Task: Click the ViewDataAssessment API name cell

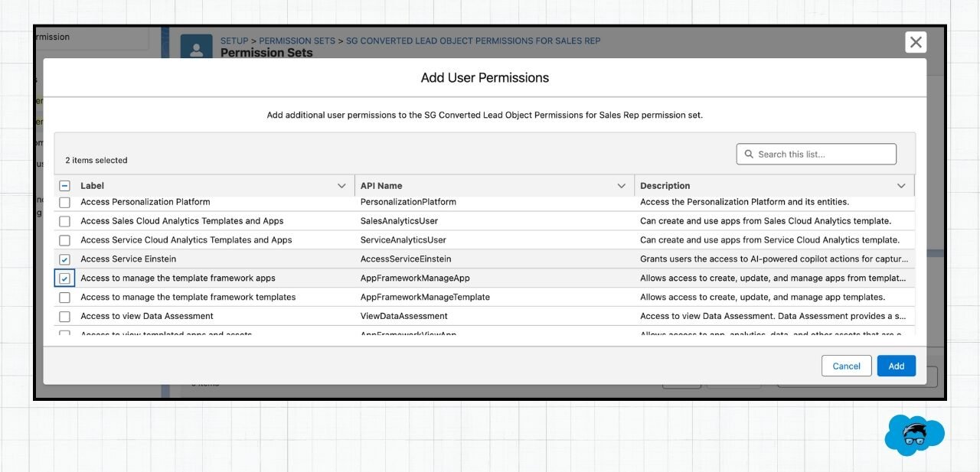Action: [x=404, y=317]
